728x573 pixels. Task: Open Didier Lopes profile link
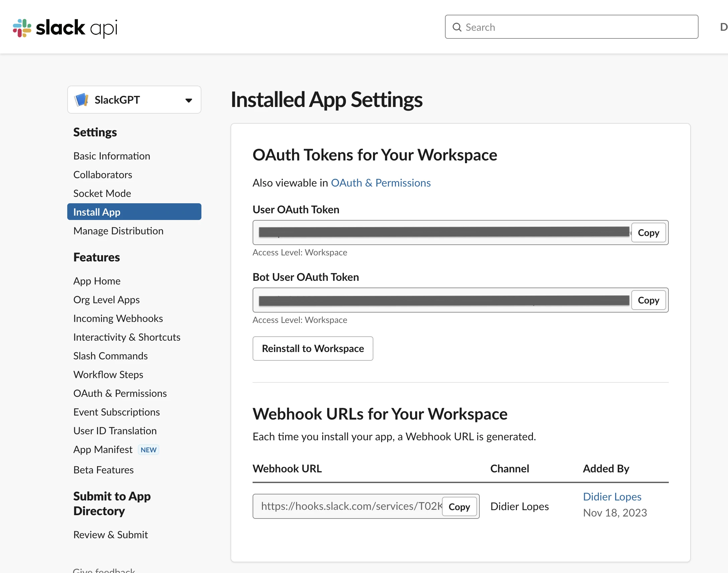(x=612, y=496)
